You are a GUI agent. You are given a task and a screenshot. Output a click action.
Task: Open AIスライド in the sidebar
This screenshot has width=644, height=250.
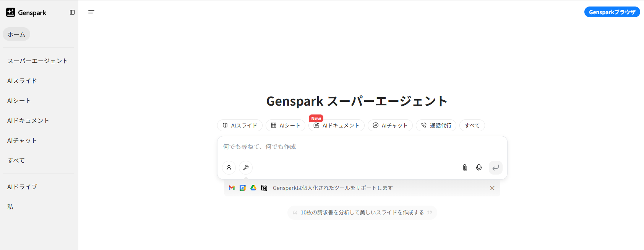22,81
